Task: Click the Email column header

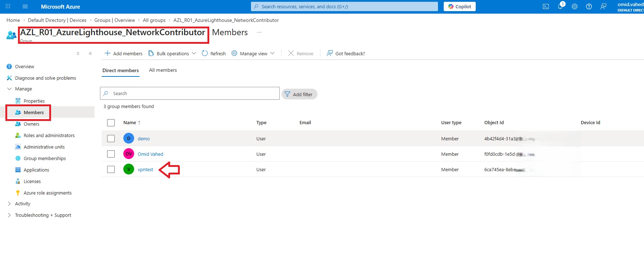Action: point(305,122)
